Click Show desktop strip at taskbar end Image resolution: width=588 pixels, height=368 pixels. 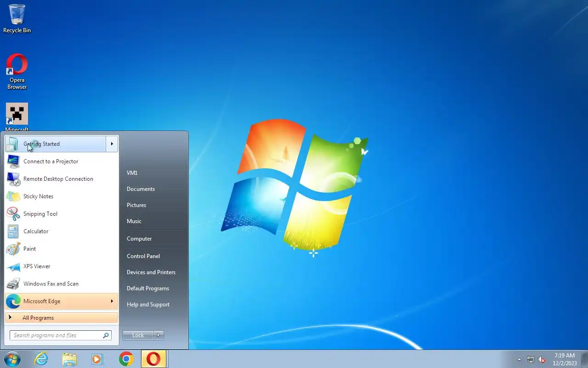pyautogui.click(x=584, y=359)
